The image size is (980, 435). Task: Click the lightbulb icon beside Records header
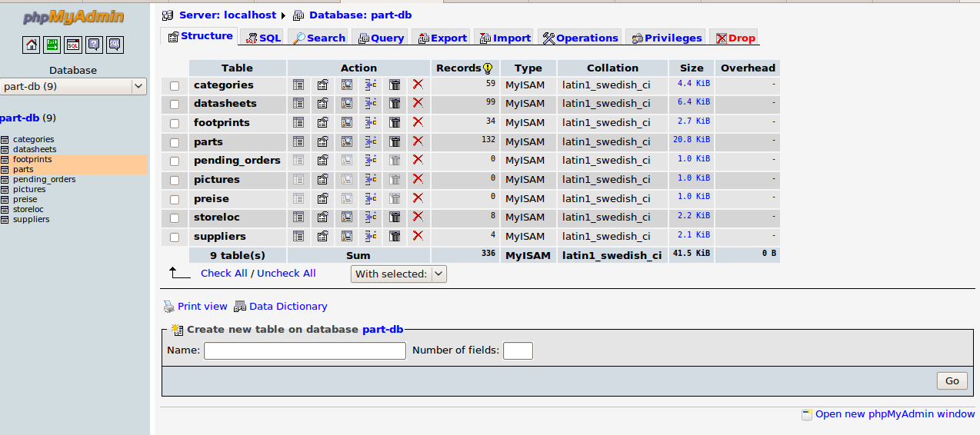click(x=488, y=68)
